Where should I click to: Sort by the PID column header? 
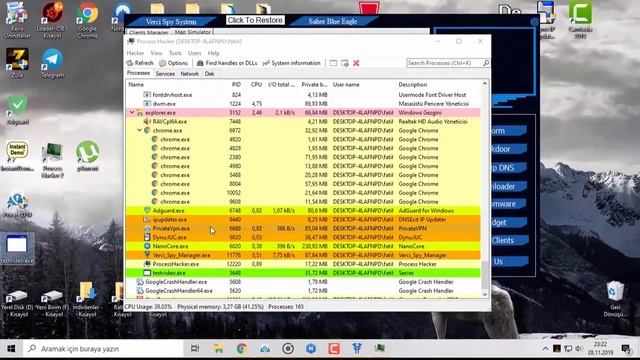click(236, 84)
